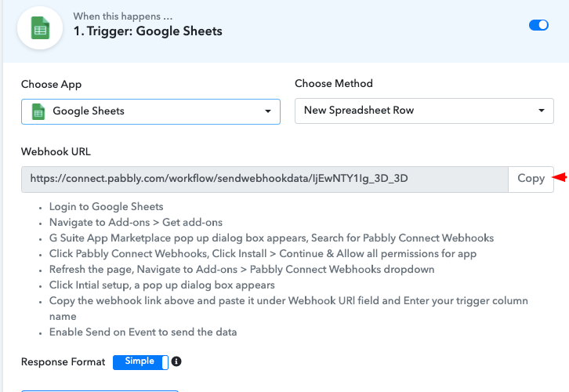Image resolution: width=569 pixels, height=392 pixels.
Task: Click the 'When this happens ...' caption
Action: [122, 16]
